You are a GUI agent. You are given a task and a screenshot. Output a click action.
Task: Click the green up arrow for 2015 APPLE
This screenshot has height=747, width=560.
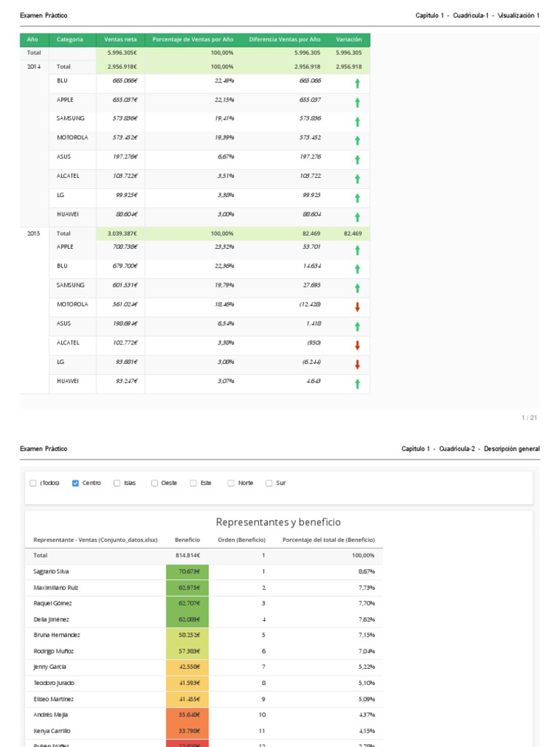[357, 250]
